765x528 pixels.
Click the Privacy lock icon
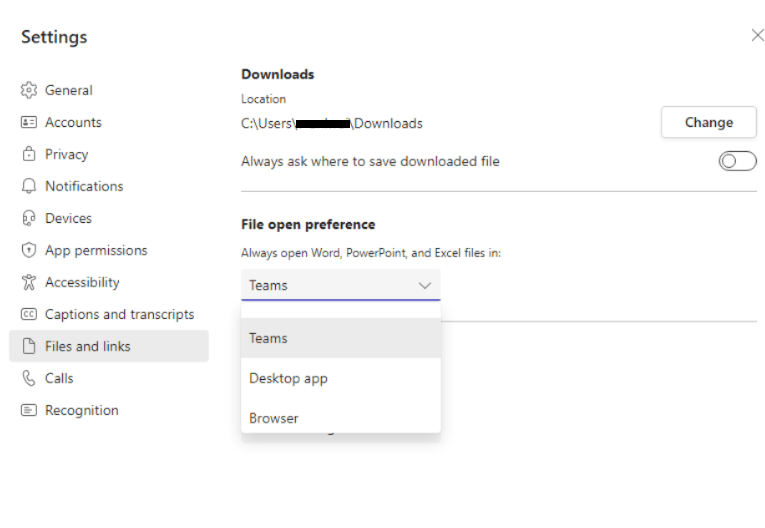29,154
